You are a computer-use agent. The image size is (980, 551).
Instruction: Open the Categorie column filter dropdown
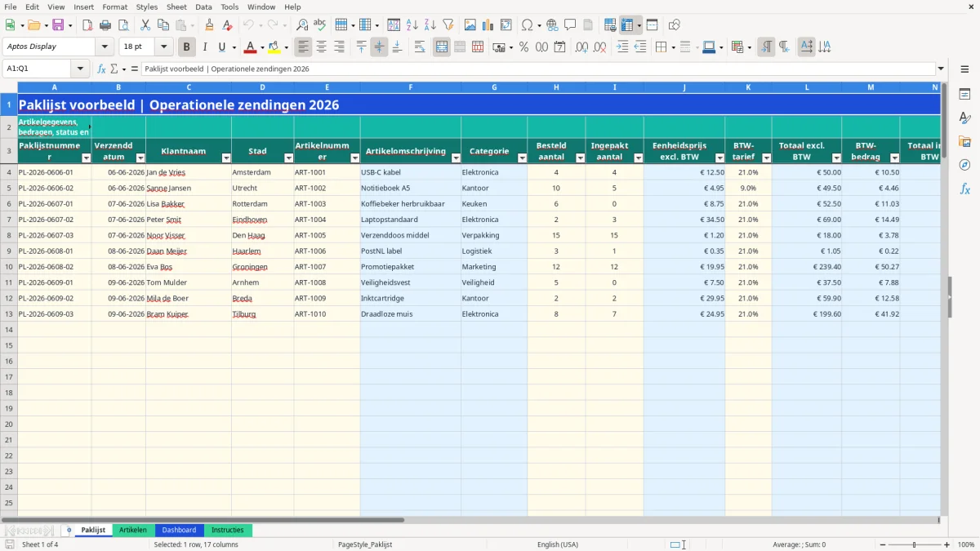522,158
